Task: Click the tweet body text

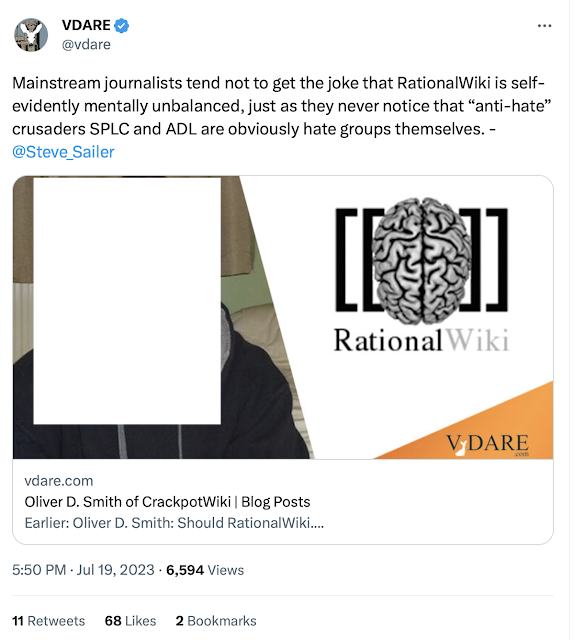Action: [282, 117]
